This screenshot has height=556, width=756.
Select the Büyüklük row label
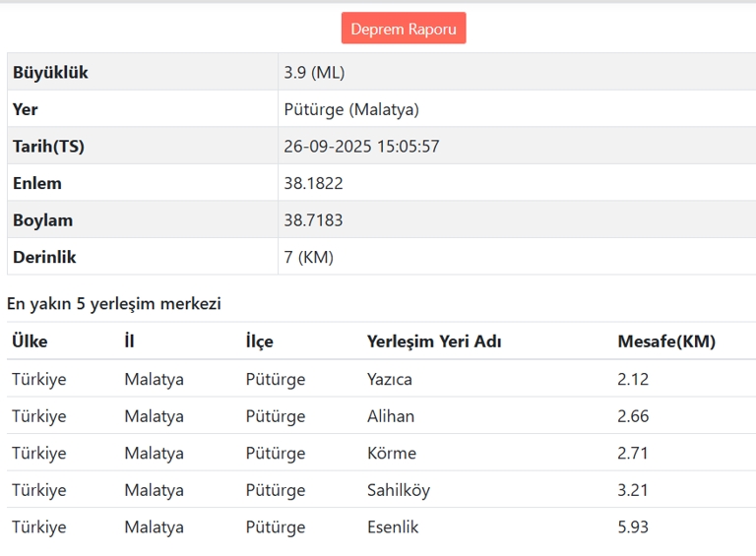(50, 73)
